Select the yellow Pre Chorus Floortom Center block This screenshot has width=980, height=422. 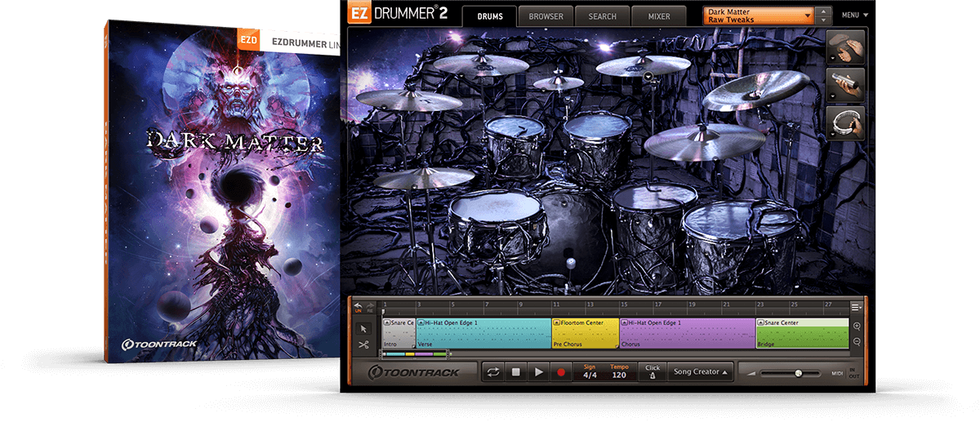click(586, 334)
